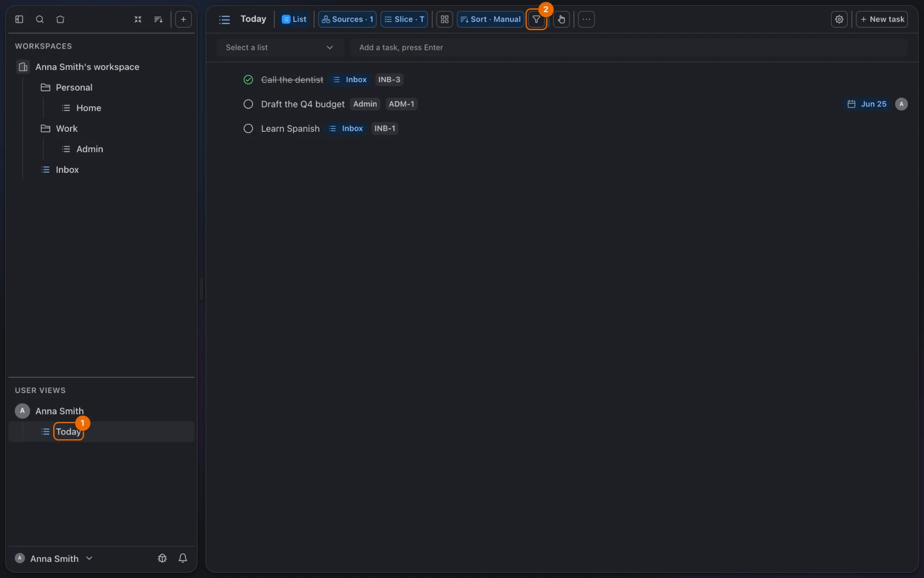This screenshot has height=578, width=924.
Task: Click the collapse-all arrows icon in sidebar
Action: 138,19
